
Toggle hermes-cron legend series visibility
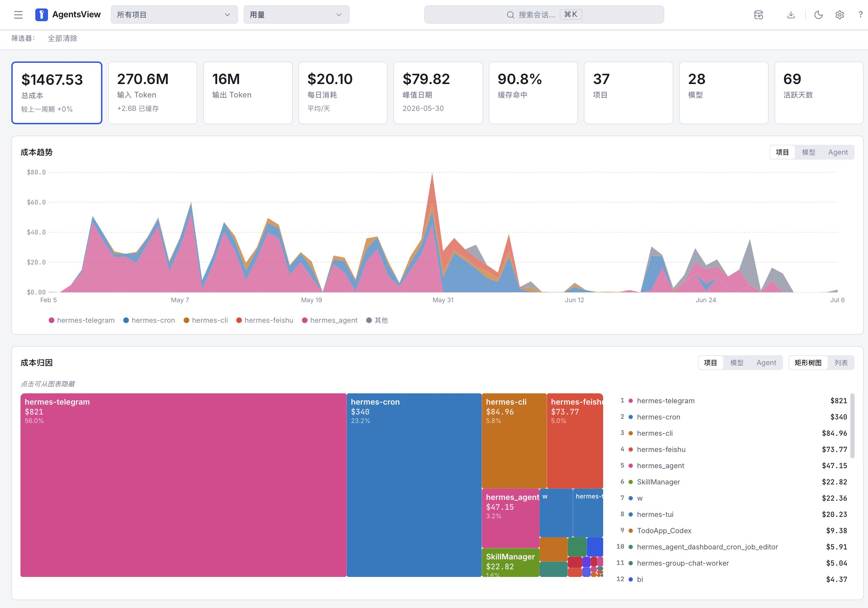click(x=149, y=320)
